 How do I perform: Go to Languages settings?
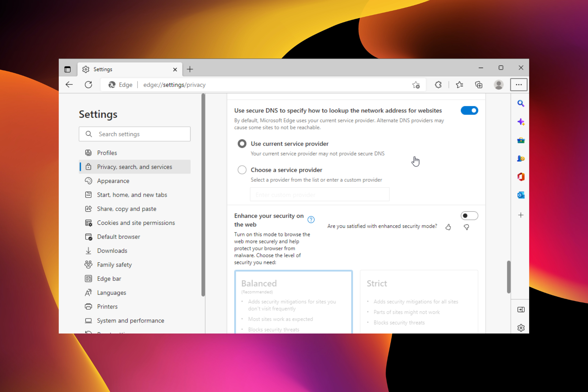coord(134,292)
